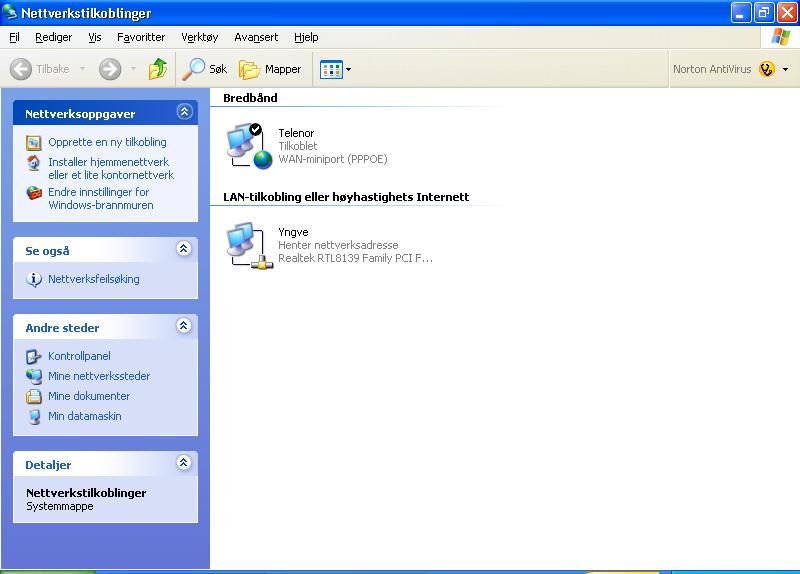Screen dimensions: 800x574
Task: Click the forward arrow icon
Action: click(110, 69)
